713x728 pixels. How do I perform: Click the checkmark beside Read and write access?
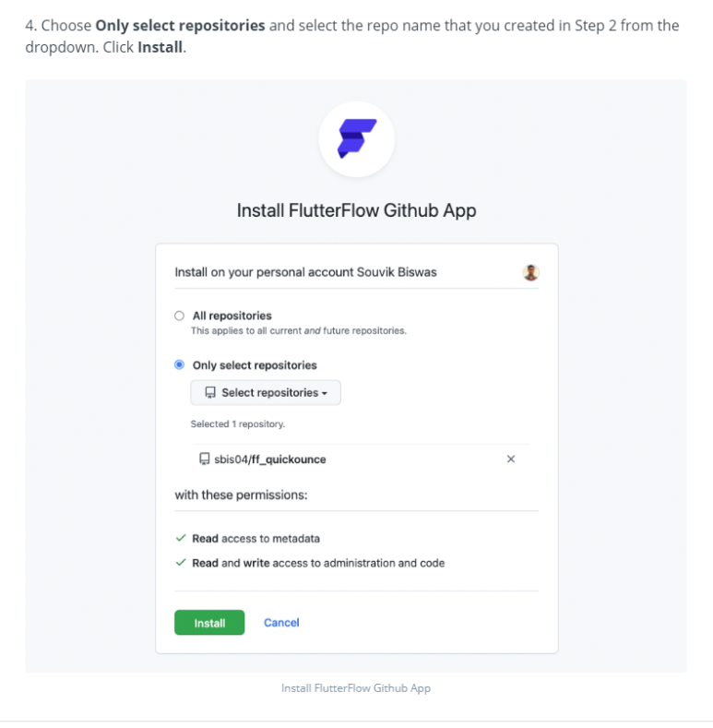(181, 563)
